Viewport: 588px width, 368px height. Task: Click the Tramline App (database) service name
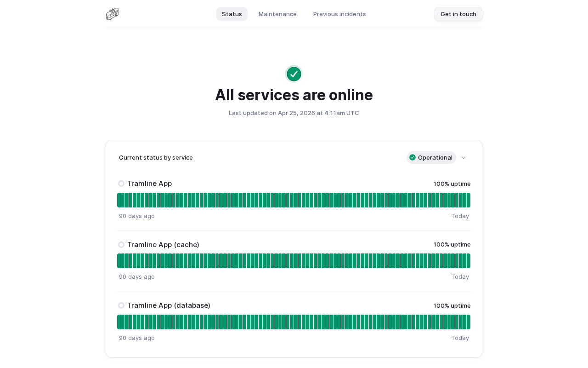click(x=169, y=305)
